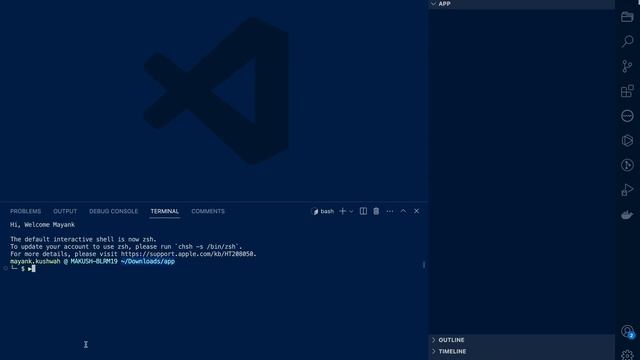Switch to the OUTPUT tab
The image size is (640, 360).
click(65, 211)
